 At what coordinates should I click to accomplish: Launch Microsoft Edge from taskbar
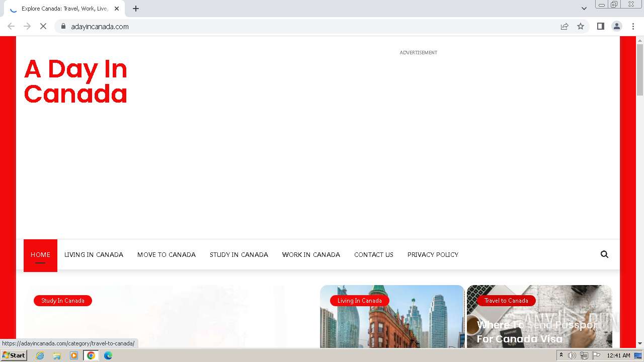pyautogui.click(x=108, y=355)
